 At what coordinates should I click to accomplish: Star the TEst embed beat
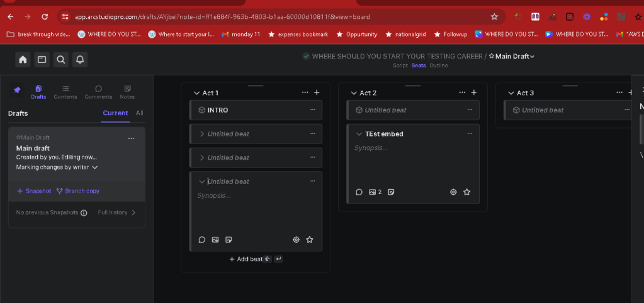tap(467, 192)
